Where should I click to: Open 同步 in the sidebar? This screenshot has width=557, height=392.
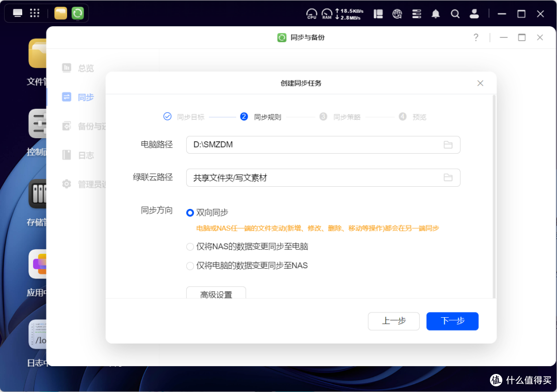click(x=78, y=97)
